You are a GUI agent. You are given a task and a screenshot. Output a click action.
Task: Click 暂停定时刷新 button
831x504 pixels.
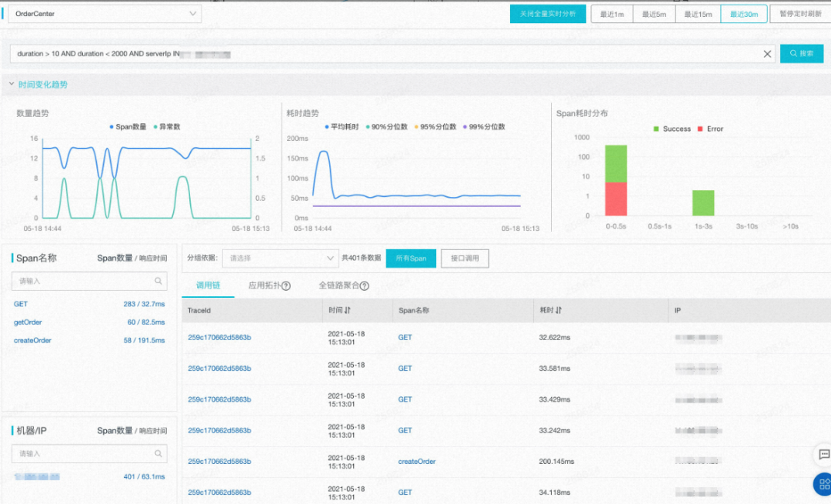[x=800, y=14]
